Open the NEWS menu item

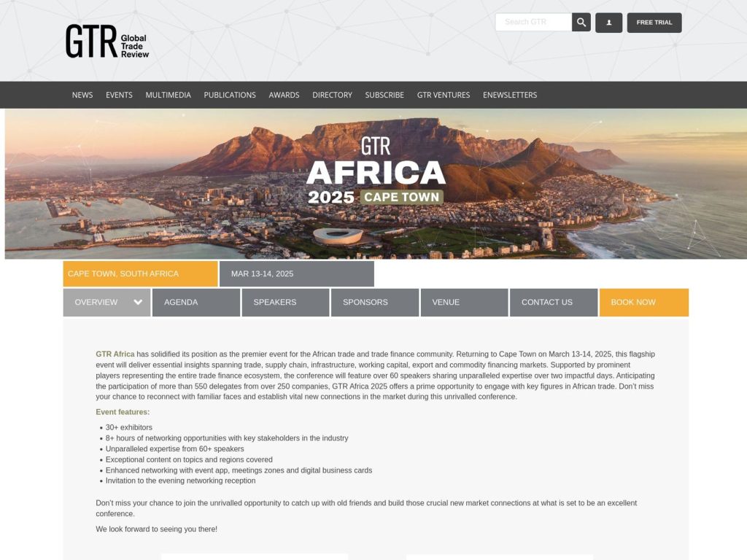point(82,95)
